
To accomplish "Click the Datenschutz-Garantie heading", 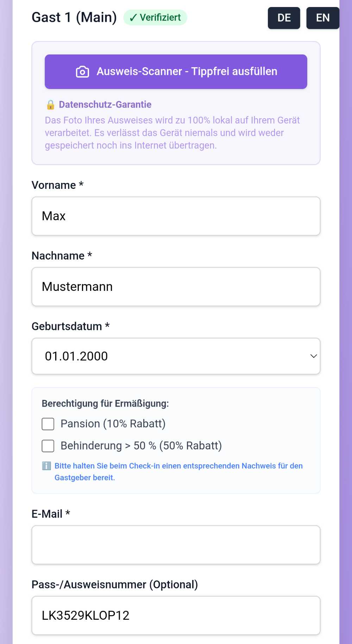I will [x=105, y=104].
